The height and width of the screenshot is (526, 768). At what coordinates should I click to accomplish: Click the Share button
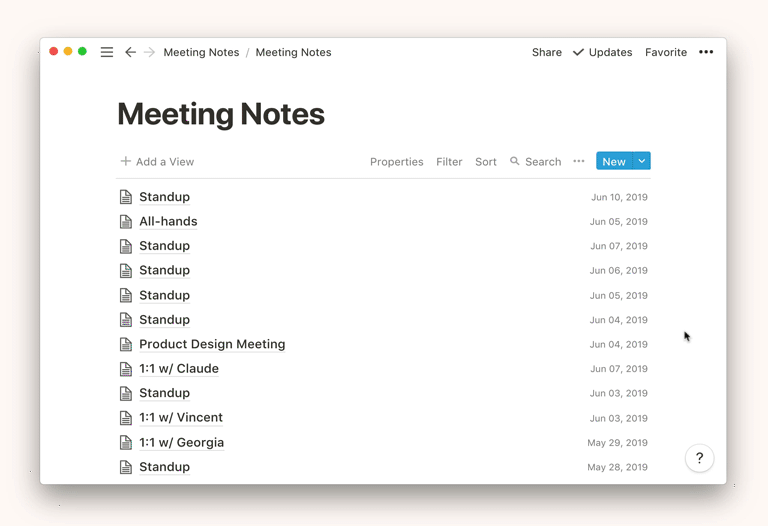(546, 52)
